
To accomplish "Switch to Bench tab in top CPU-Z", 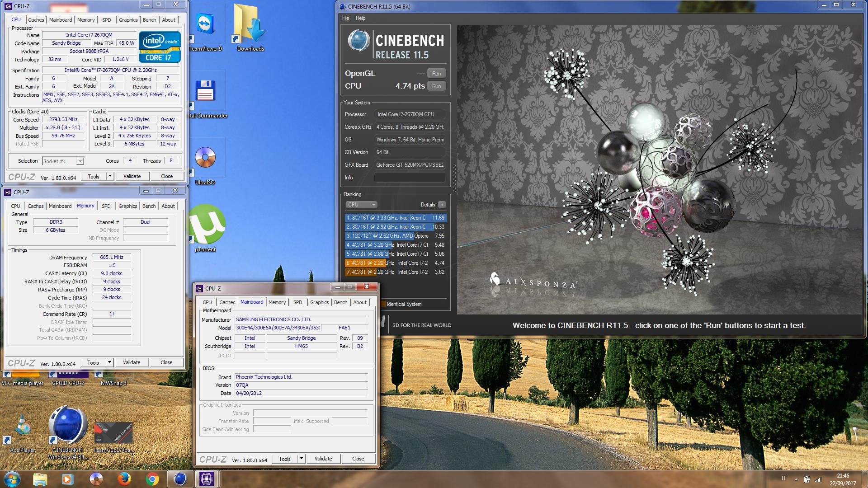I will [x=149, y=20].
